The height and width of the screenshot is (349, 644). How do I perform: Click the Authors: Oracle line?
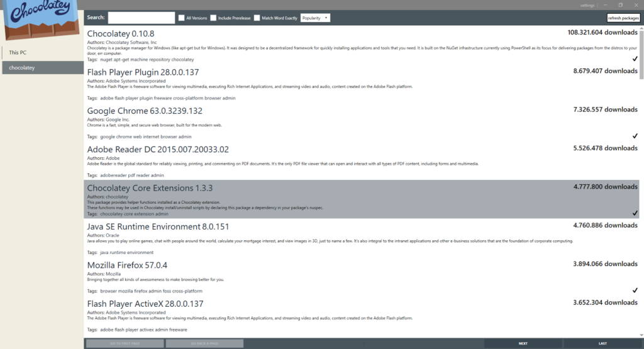tap(103, 235)
